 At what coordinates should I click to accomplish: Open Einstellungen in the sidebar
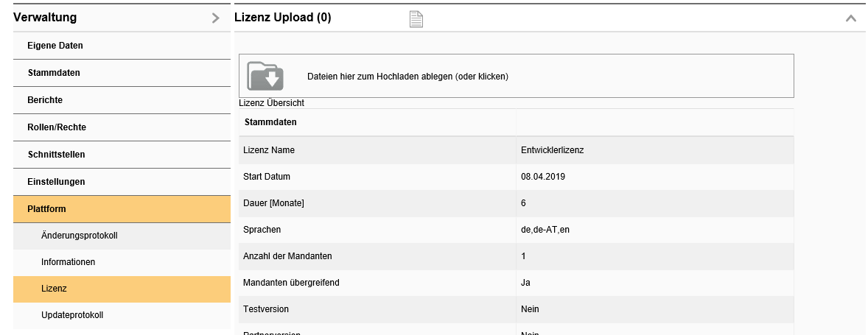click(56, 182)
